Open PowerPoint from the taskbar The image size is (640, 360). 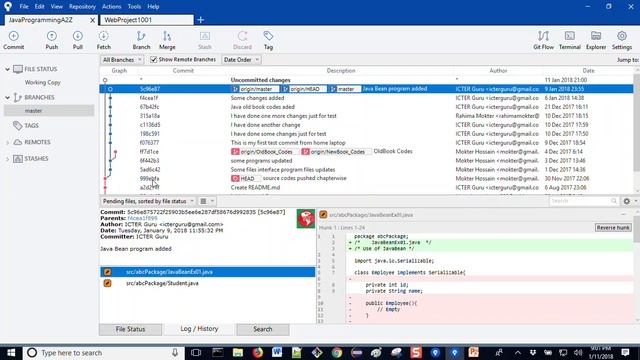tap(473, 352)
